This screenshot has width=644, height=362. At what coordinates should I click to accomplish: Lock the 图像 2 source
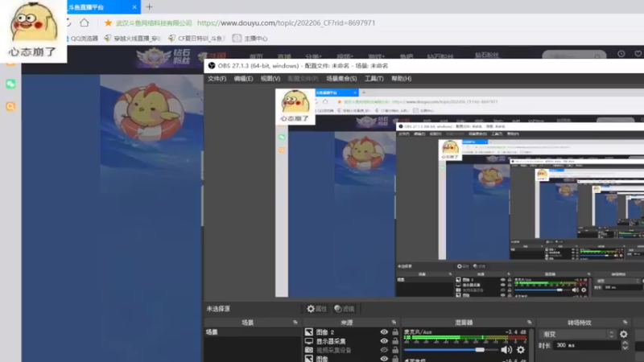(395, 331)
